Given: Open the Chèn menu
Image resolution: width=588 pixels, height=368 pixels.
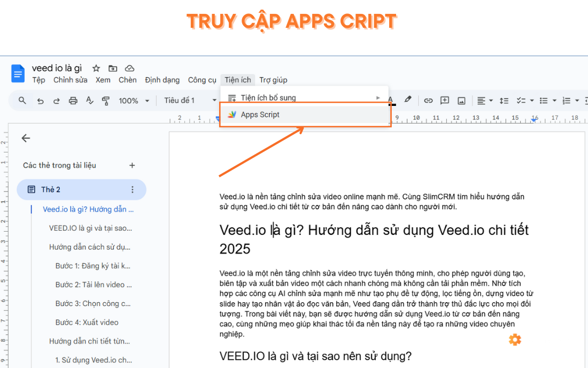Looking at the screenshot, I should coord(128,80).
